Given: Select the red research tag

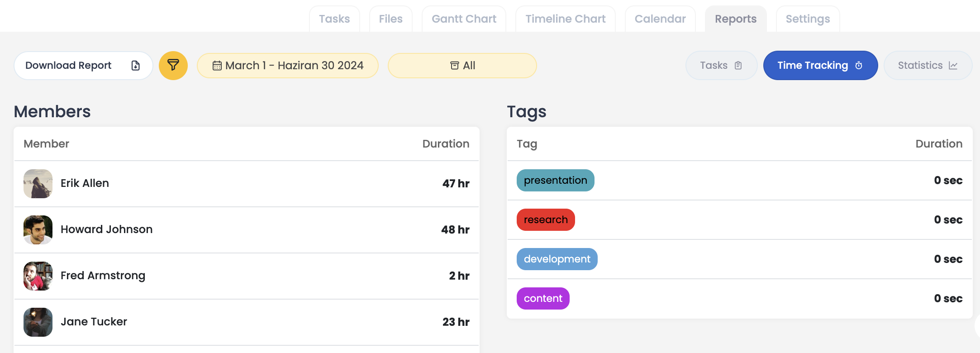Looking at the screenshot, I should point(546,219).
